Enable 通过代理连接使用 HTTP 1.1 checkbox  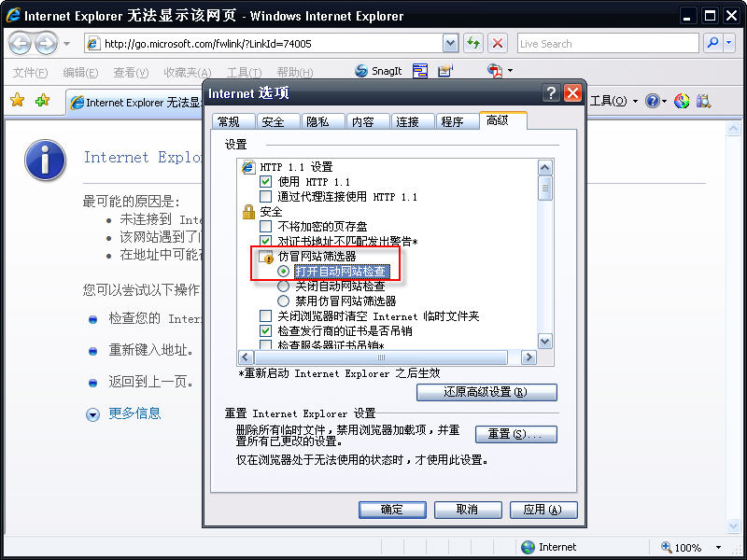(265, 197)
